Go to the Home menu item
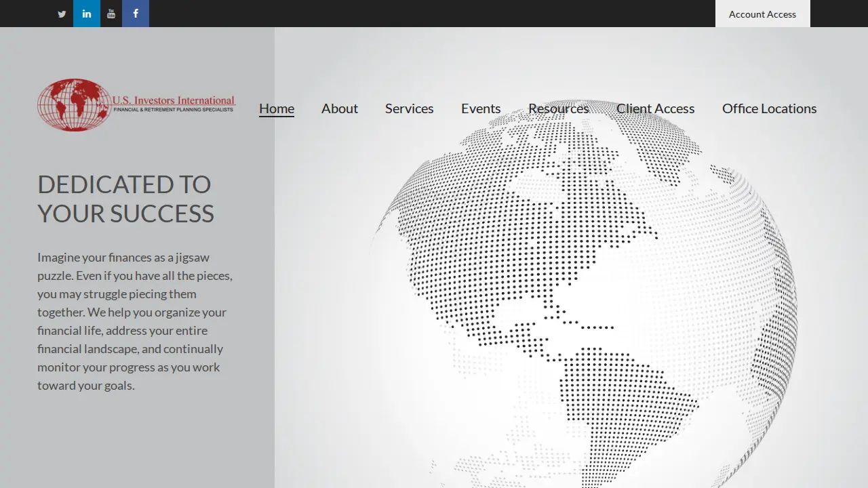Screen dimensions: 868x488 [277, 108]
